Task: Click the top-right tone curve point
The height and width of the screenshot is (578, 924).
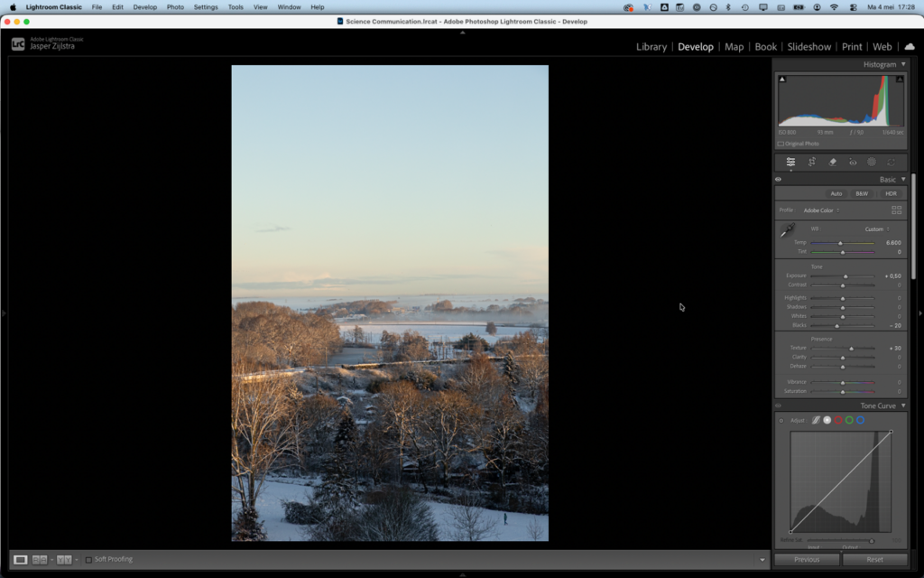Action: click(x=891, y=432)
